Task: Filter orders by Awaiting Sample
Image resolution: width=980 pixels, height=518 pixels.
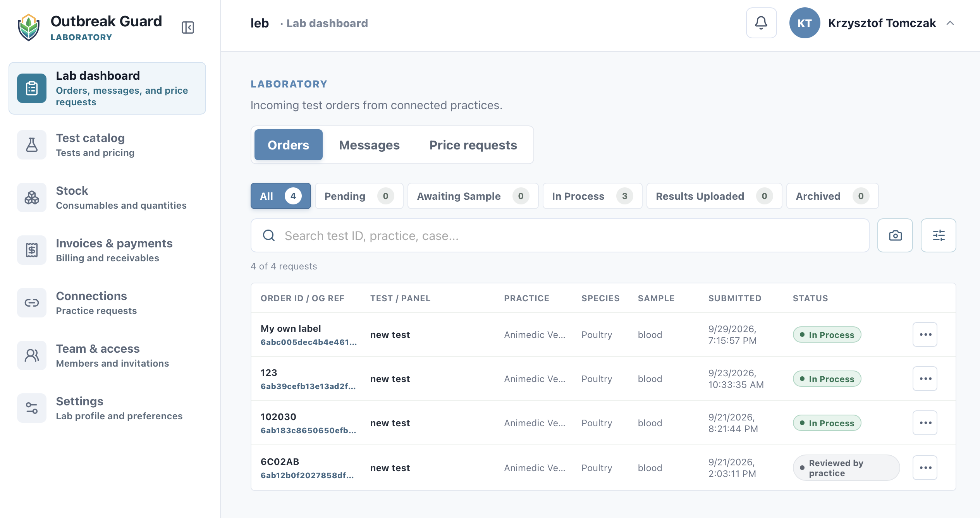Action: click(473, 196)
